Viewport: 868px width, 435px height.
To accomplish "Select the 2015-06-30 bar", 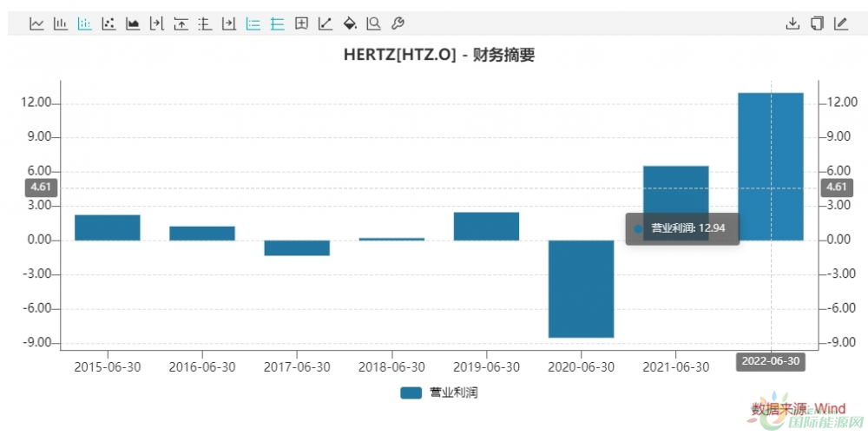I will pyautogui.click(x=108, y=227).
